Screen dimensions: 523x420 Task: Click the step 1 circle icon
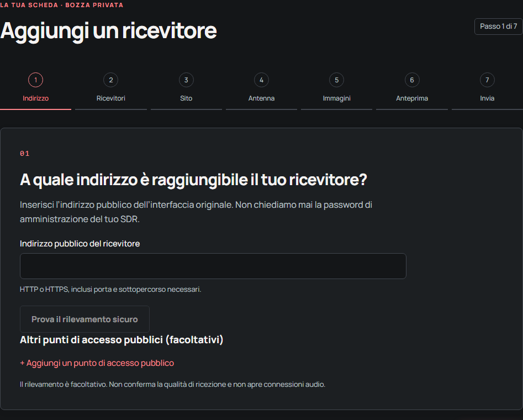click(x=36, y=80)
